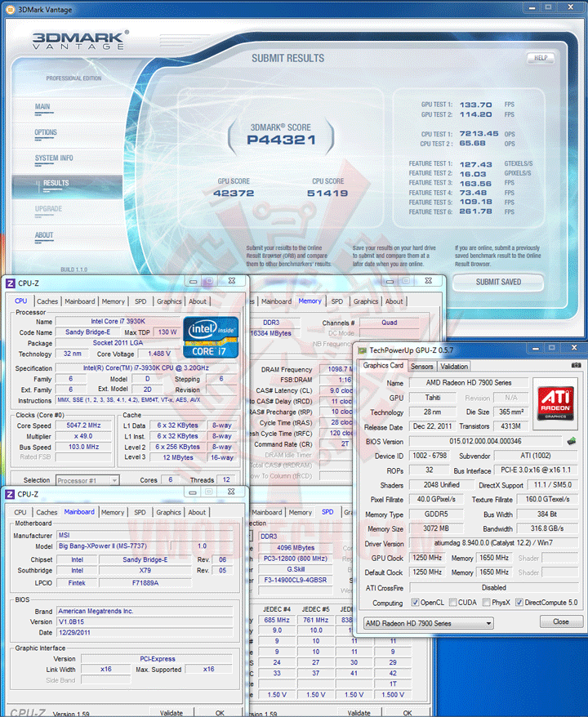Switch to SPD tab in top CPU-Z window
This screenshot has height=717, width=588.
(x=140, y=301)
